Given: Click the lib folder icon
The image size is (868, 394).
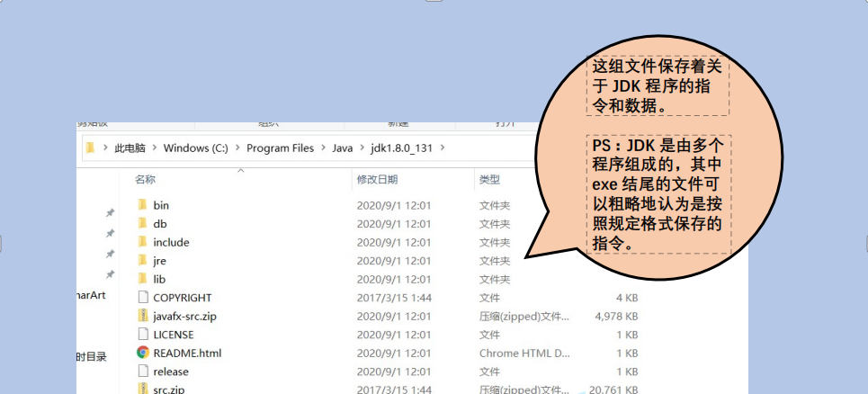Looking at the screenshot, I should point(142,279).
